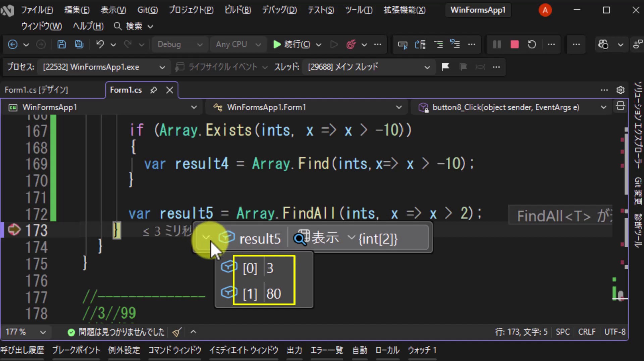Restart the debugging session
The height and width of the screenshot is (361, 644).
tap(532, 44)
